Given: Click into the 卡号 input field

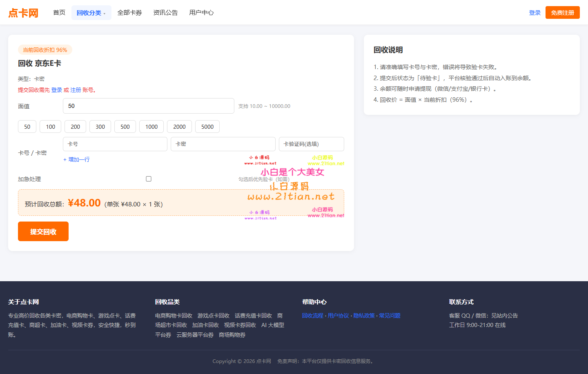Looking at the screenshot, I should 115,144.
